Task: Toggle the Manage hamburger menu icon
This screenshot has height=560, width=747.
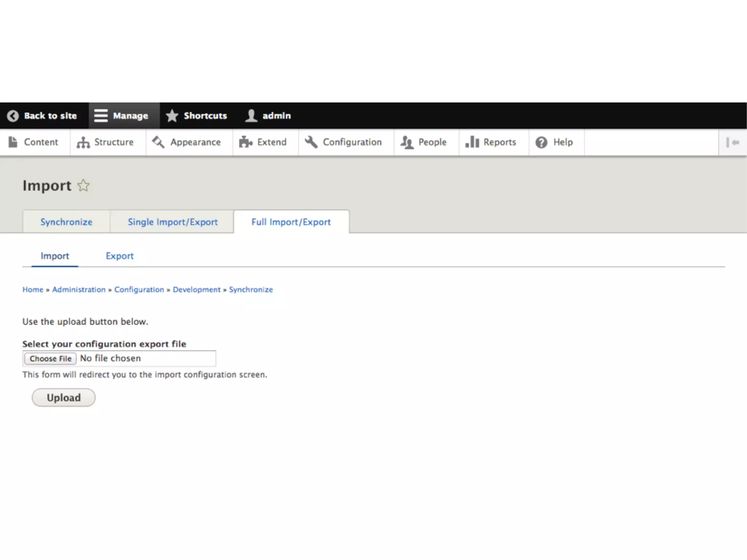Action: (101, 116)
